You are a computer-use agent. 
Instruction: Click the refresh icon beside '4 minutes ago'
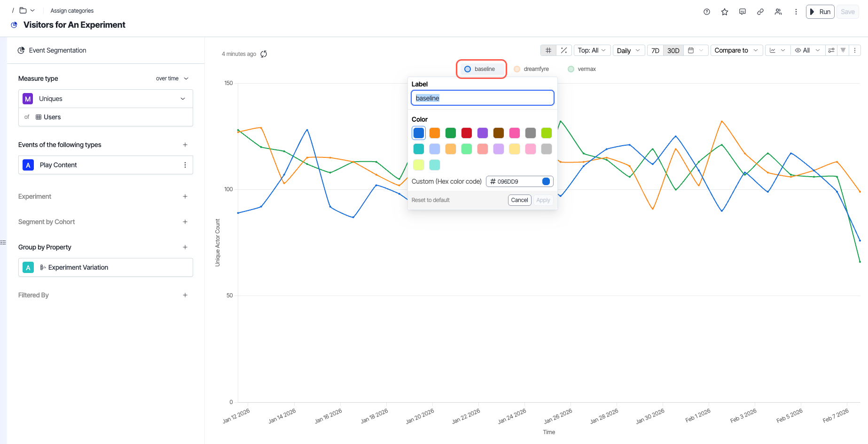(264, 54)
